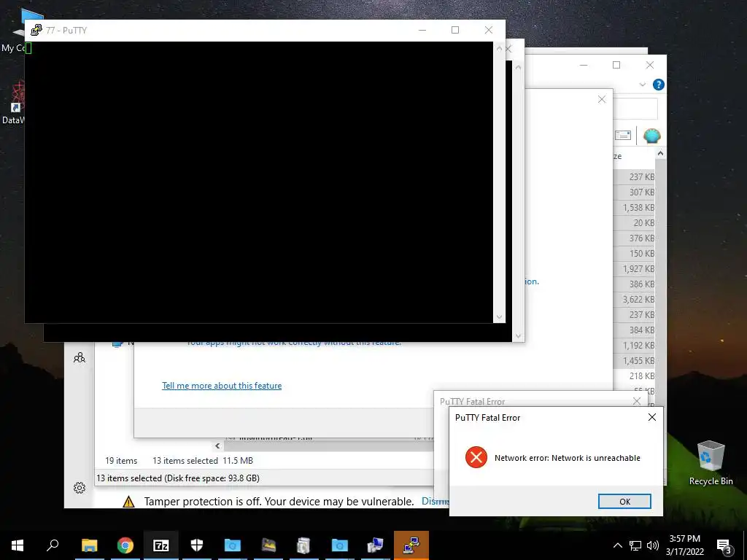This screenshot has height=560, width=747.
Task: Open the clock showing 3:57 PM
Action: (684, 545)
